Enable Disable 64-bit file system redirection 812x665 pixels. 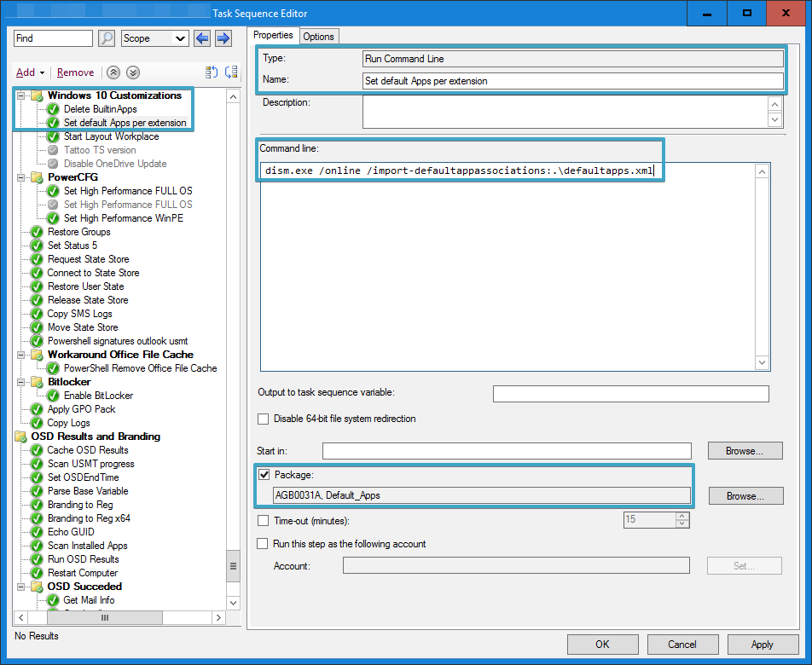click(x=264, y=419)
